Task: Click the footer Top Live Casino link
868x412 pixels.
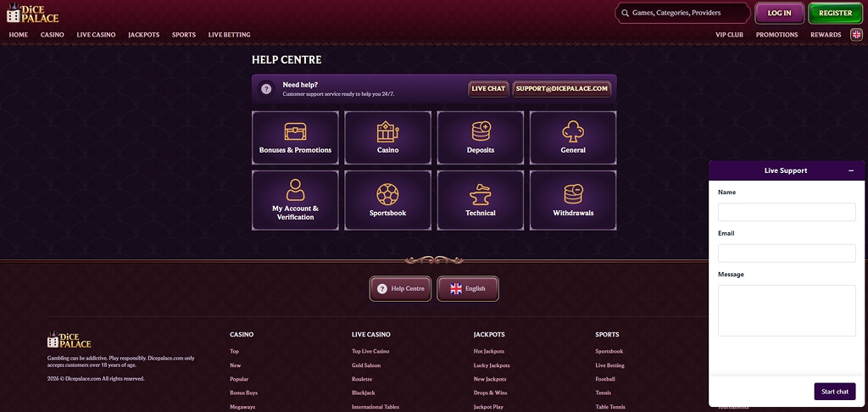Action: (370, 351)
